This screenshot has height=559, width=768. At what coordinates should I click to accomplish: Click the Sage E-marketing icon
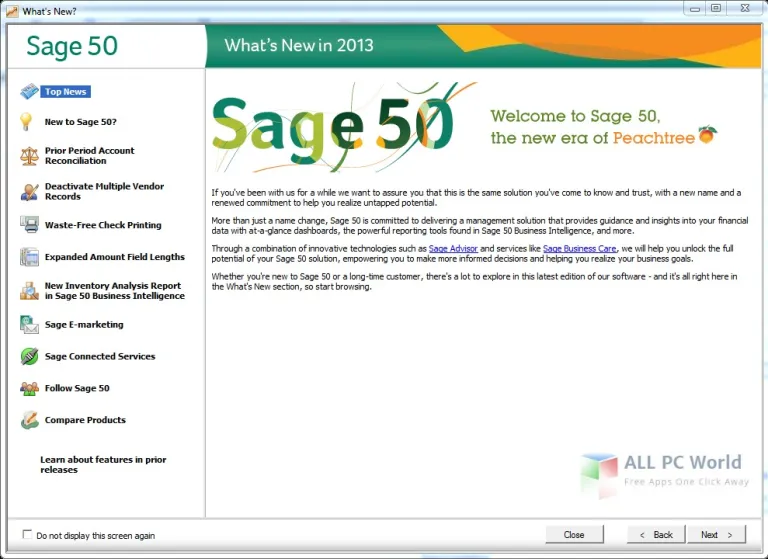tap(28, 324)
